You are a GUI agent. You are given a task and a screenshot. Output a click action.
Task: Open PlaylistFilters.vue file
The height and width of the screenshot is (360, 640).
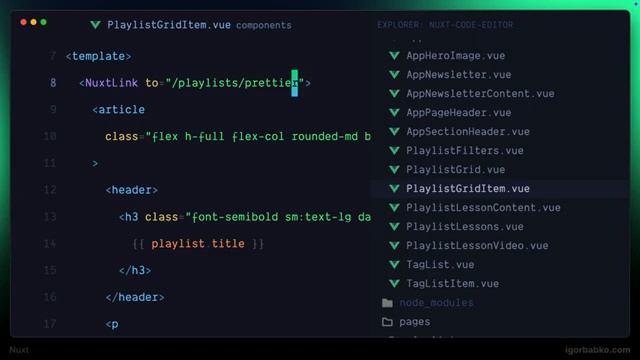coord(464,151)
